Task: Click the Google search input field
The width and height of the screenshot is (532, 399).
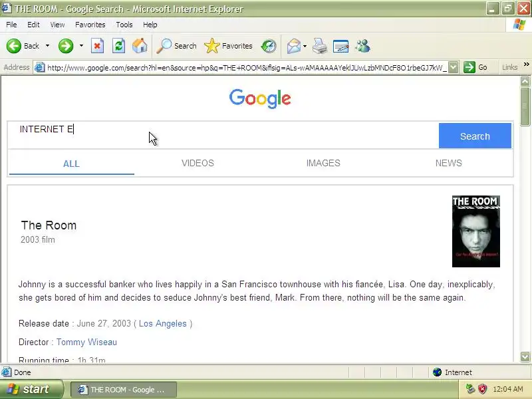Action: click(x=223, y=135)
